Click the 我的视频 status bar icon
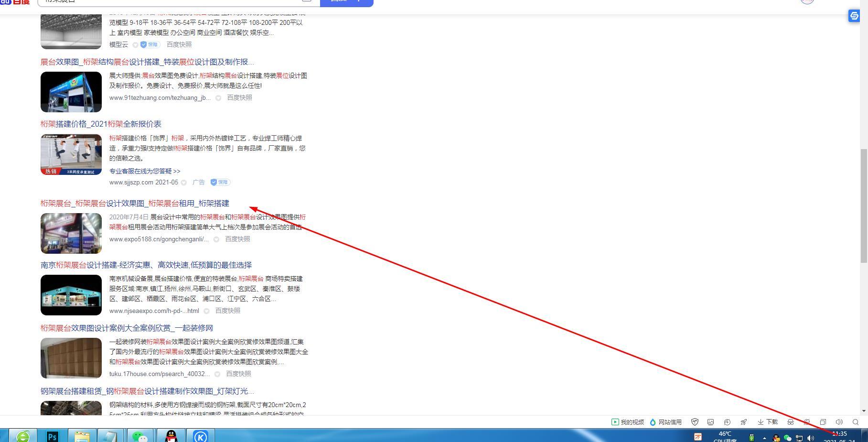Screen dimensions: 868x442 628,422
